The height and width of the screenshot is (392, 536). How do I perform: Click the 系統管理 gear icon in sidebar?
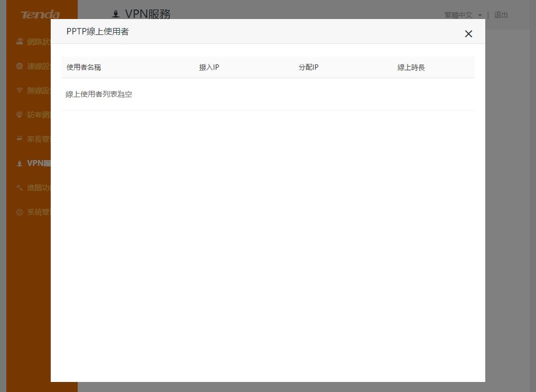point(20,212)
